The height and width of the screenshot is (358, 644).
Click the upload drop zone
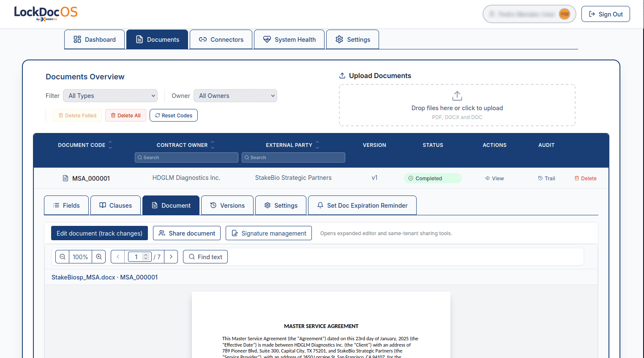click(x=457, y=105)
